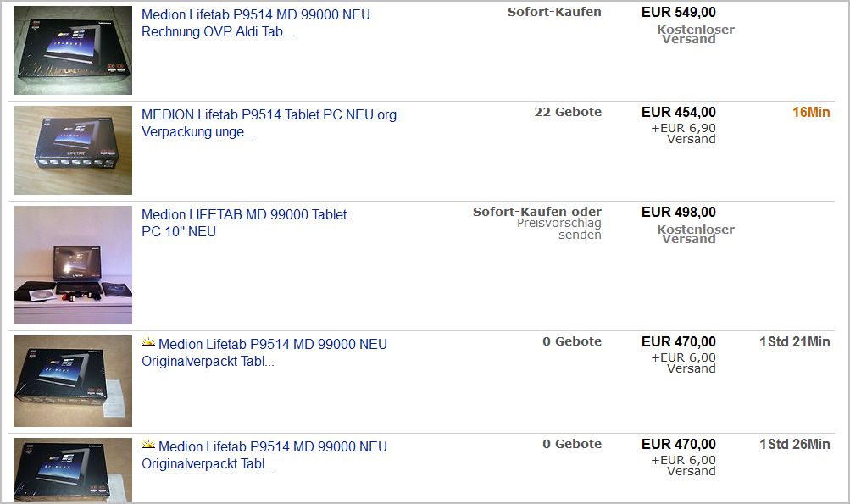Click the product image of the 22 Gebote listing

(x=73, y=150)
